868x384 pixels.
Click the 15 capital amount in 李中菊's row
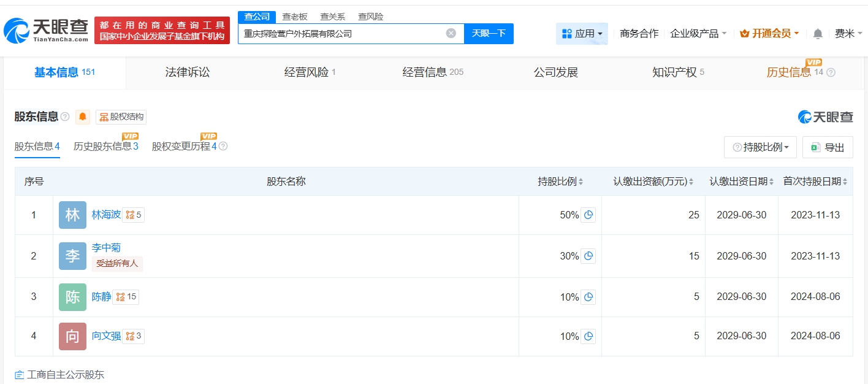[693, 256]
